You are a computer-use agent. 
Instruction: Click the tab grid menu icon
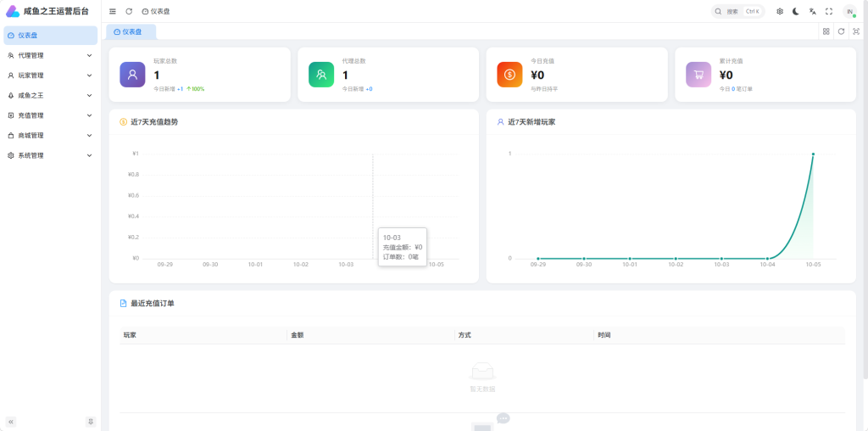click(826, 31)
